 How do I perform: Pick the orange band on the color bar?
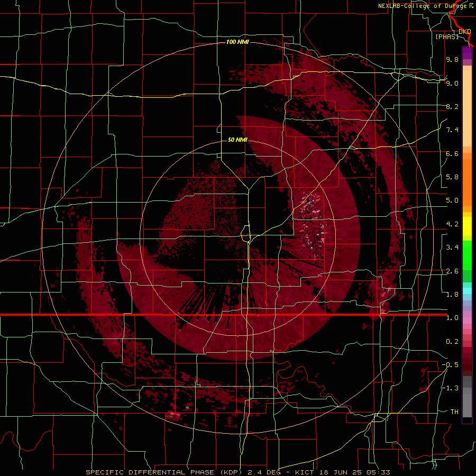(x=467, y=182)
